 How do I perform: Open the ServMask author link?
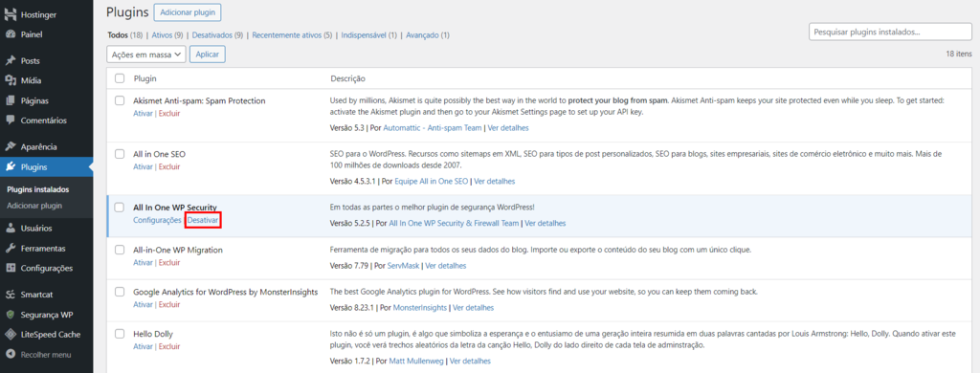pos(403,266)
